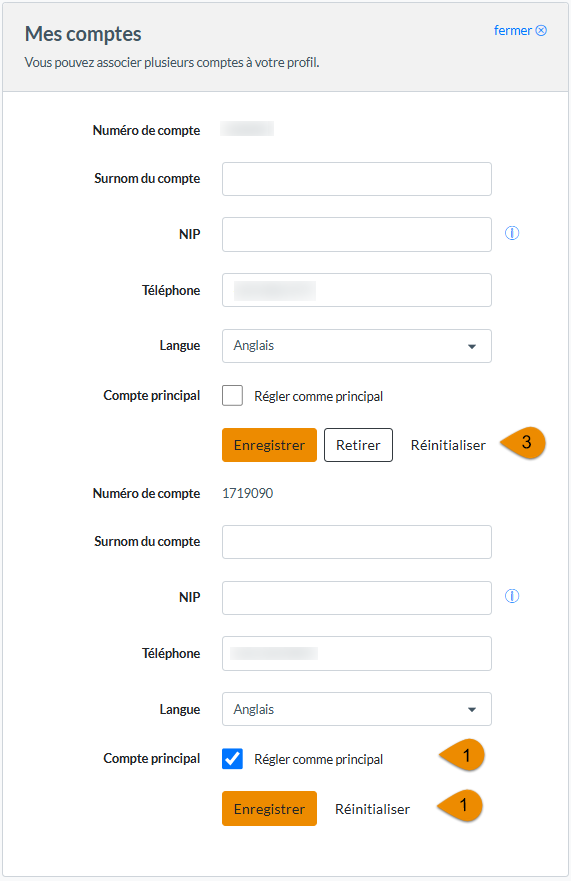Uncheck Régler comme principal for account 1719090

tap(232, 759)
